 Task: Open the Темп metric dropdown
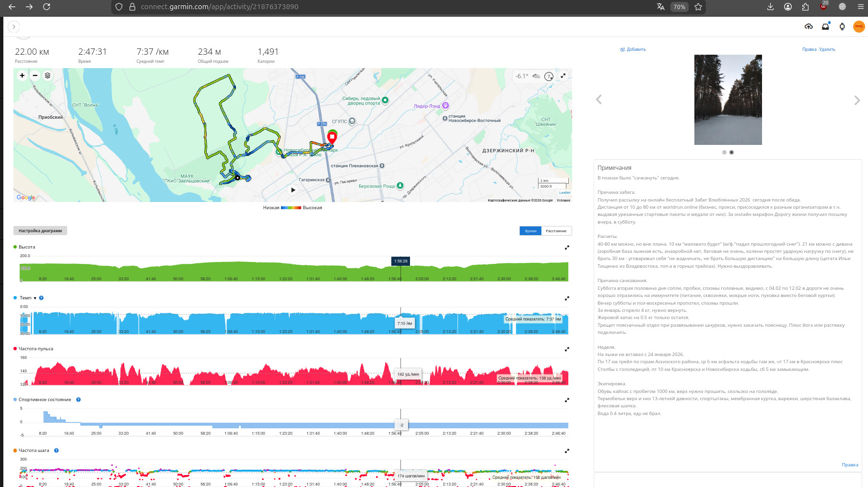(x=35, y=298)
